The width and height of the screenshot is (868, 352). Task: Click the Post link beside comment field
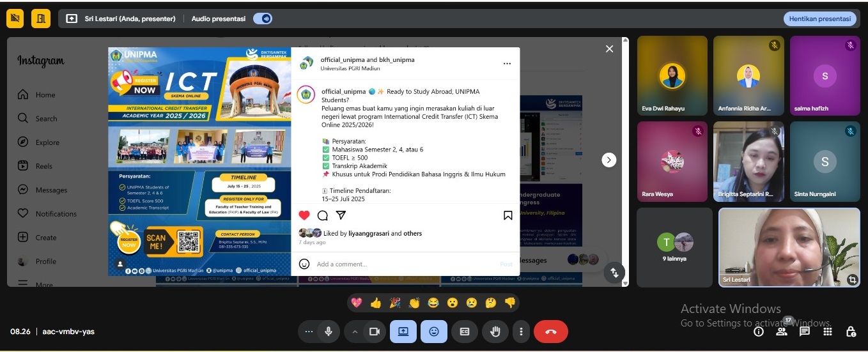coord(506,264)
